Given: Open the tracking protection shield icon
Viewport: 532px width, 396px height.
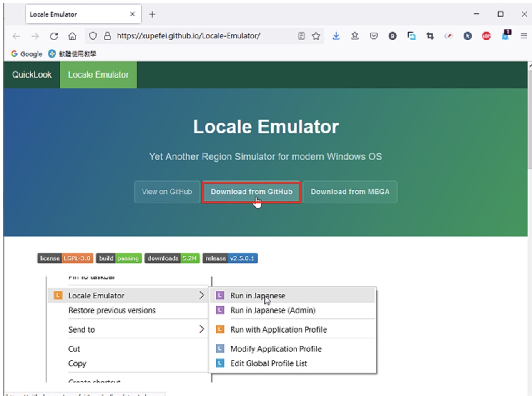Looking at the screenshot, I should click(93, 36).
